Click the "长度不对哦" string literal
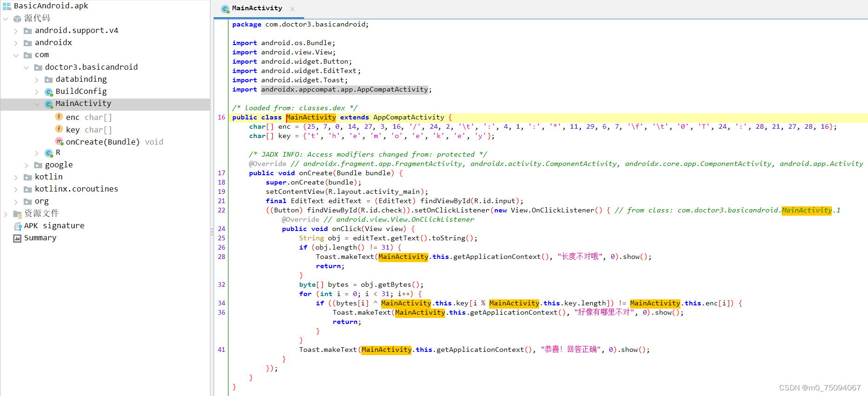The width and height of the screenshot is (868, 396). coord(581,257)
